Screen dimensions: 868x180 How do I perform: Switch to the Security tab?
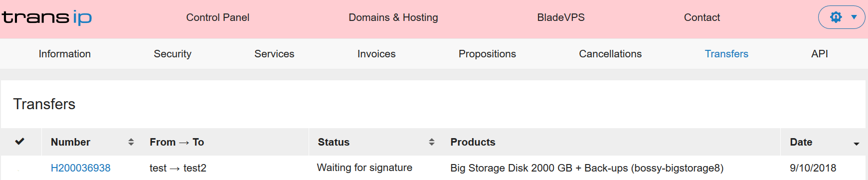tap(173, 54)
